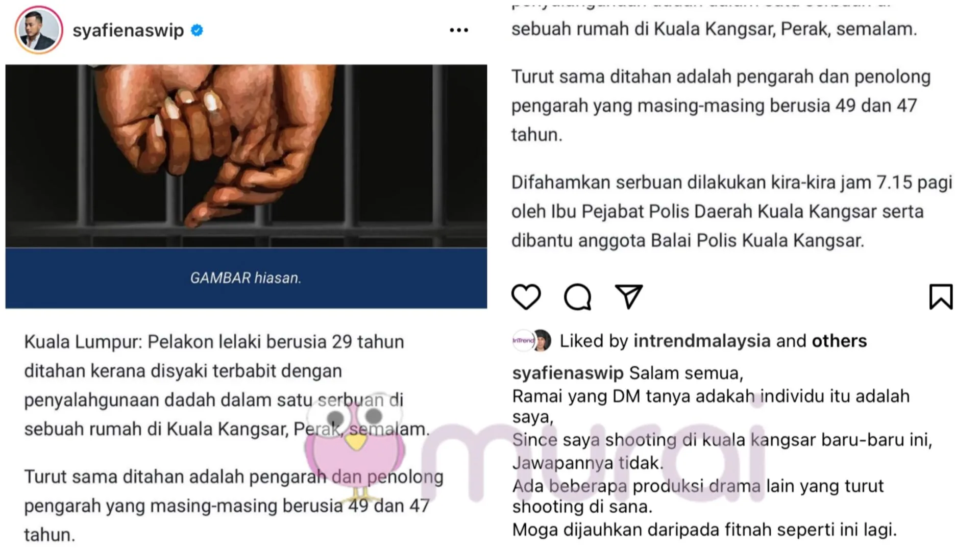980x551 pixels.
Task: Click caption line Jawapannya tidak
Action: click(x=587, y=463)
